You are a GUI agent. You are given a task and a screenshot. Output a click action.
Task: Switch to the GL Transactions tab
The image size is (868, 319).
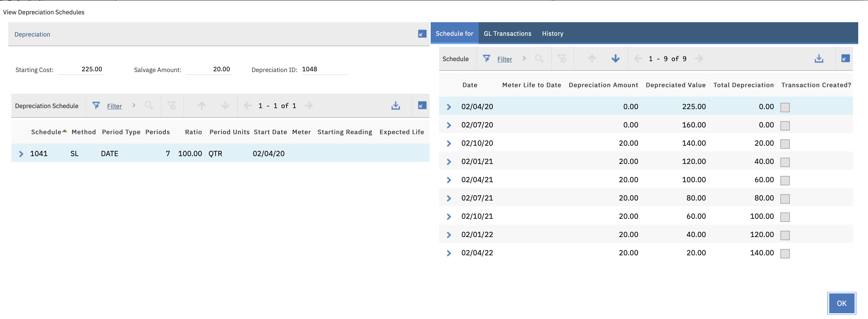[507, 34]
